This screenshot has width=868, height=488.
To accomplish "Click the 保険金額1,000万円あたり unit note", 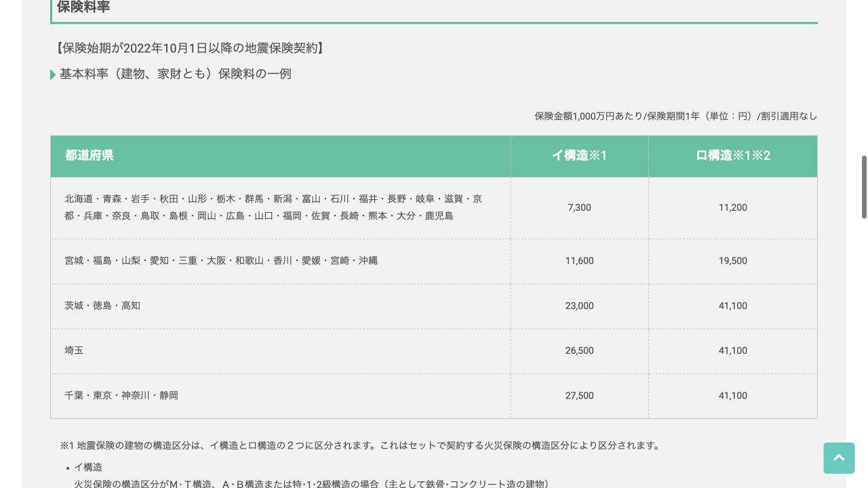I will (675, 116).
